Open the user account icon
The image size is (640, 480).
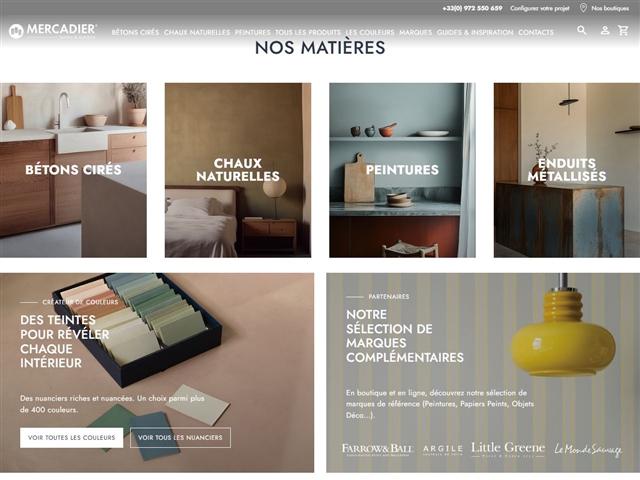pos(605,30)
